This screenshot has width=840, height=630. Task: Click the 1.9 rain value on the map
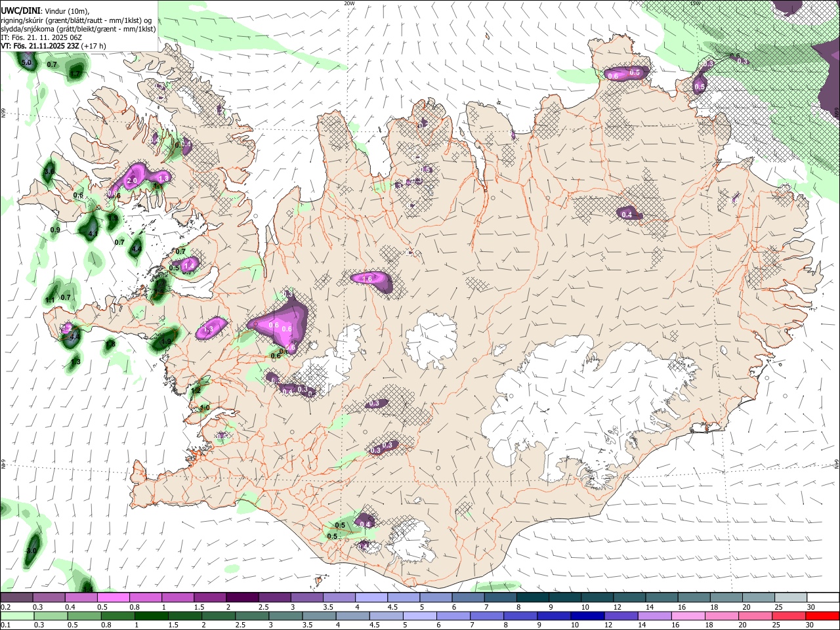[x=166, y=342]
